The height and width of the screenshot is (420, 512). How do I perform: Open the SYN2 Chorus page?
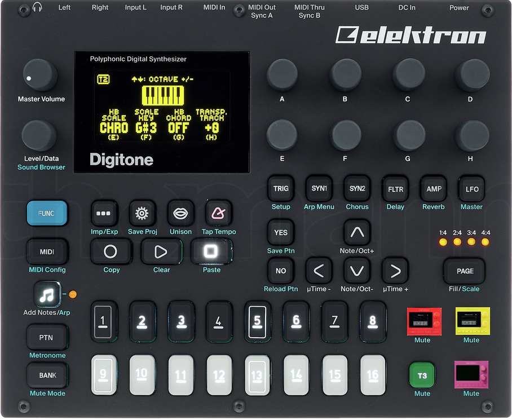coord(357,189)
